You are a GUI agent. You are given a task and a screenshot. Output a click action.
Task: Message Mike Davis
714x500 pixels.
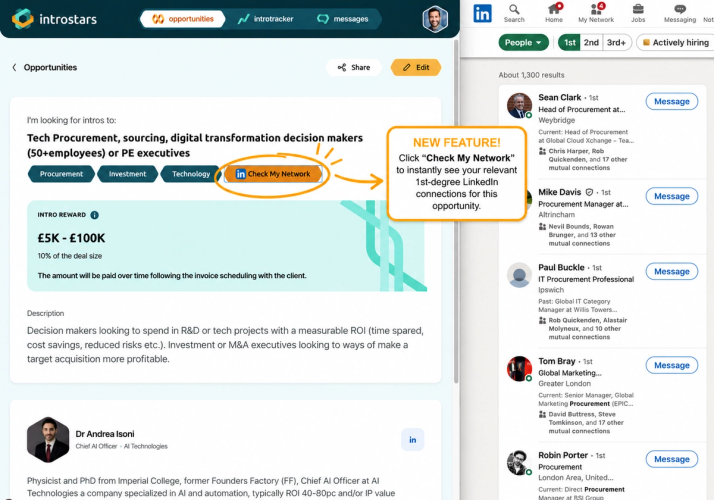672,196
